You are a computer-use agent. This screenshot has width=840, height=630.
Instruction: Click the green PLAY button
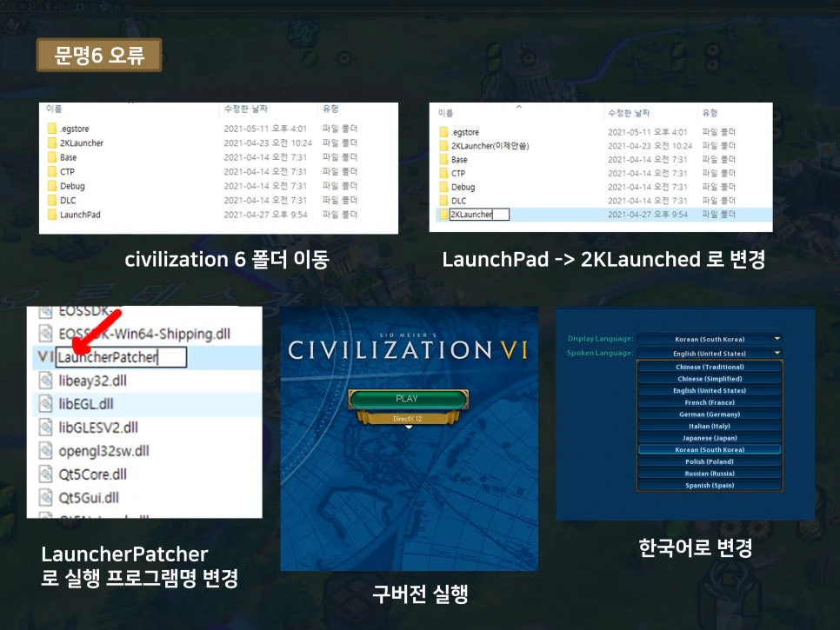(x=408, y=399)
